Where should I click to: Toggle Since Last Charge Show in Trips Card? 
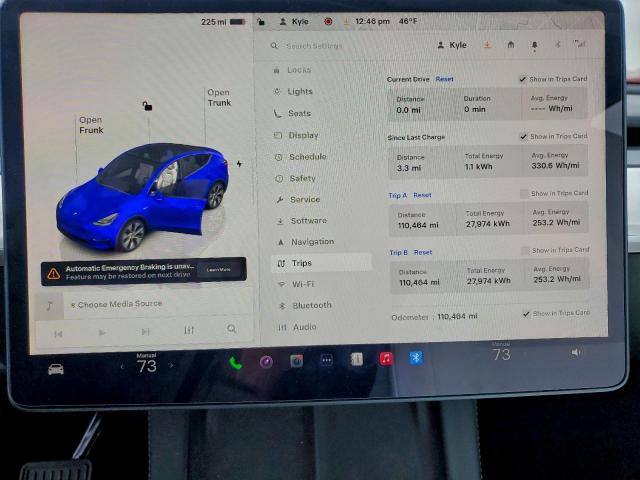(523, 136)
